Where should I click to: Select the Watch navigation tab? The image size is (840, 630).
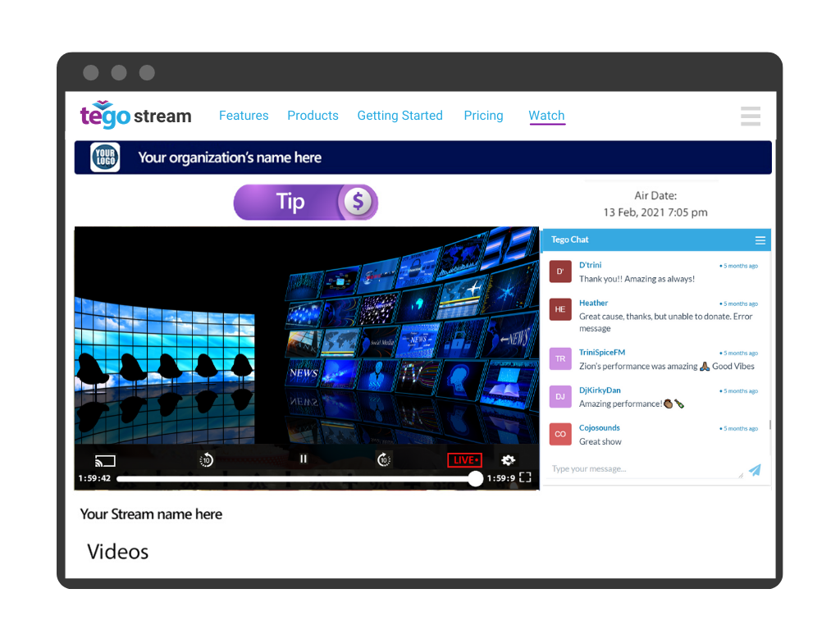[546, 116]
